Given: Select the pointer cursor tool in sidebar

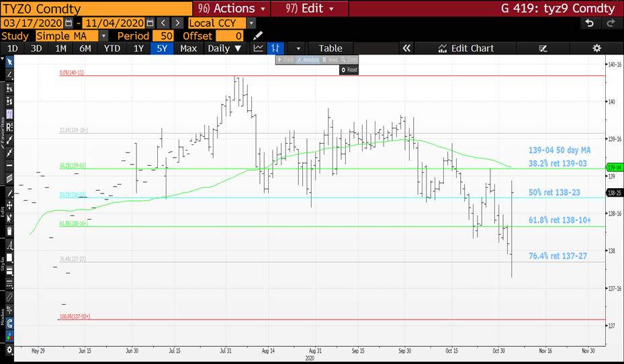Looking at the screenshot, I should pyautogui.click(x=9, y=62).
